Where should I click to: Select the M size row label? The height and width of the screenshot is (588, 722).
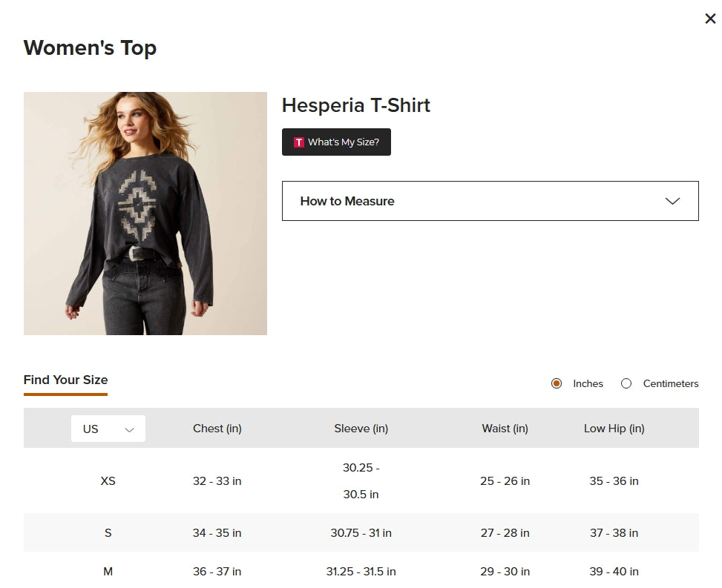(108, 572)
